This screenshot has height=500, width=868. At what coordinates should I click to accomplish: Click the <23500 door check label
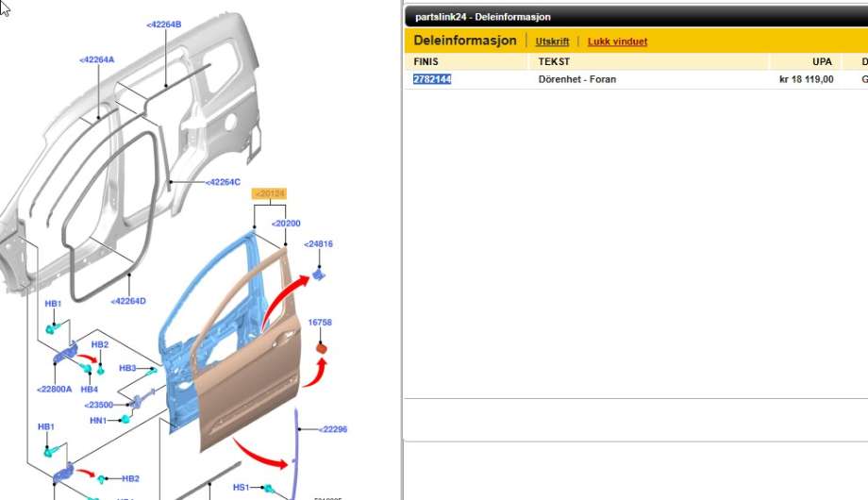pos(98,405)
